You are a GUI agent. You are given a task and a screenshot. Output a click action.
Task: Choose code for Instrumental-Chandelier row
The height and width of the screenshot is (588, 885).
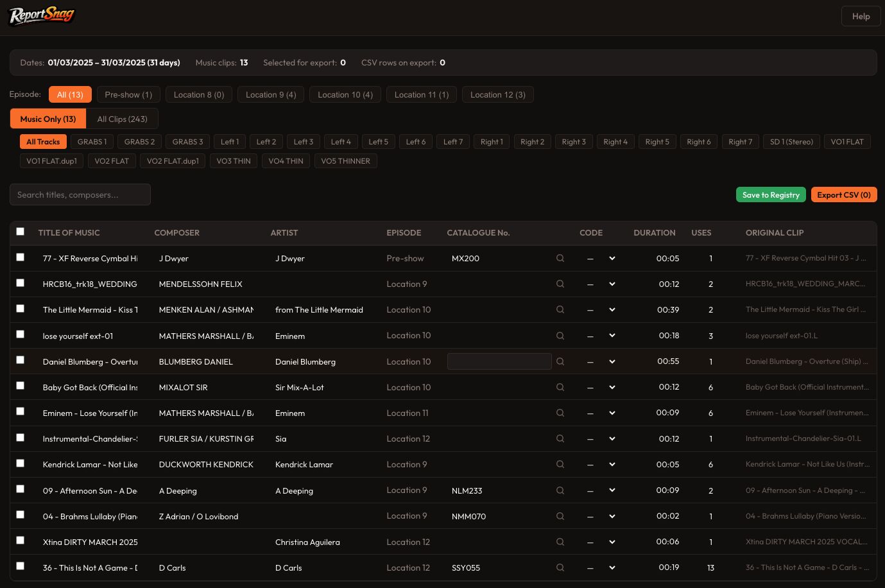click(x=601, y=438)
